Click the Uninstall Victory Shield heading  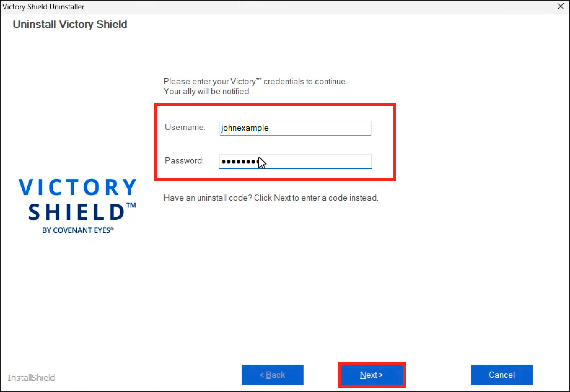tap(70, 24)
